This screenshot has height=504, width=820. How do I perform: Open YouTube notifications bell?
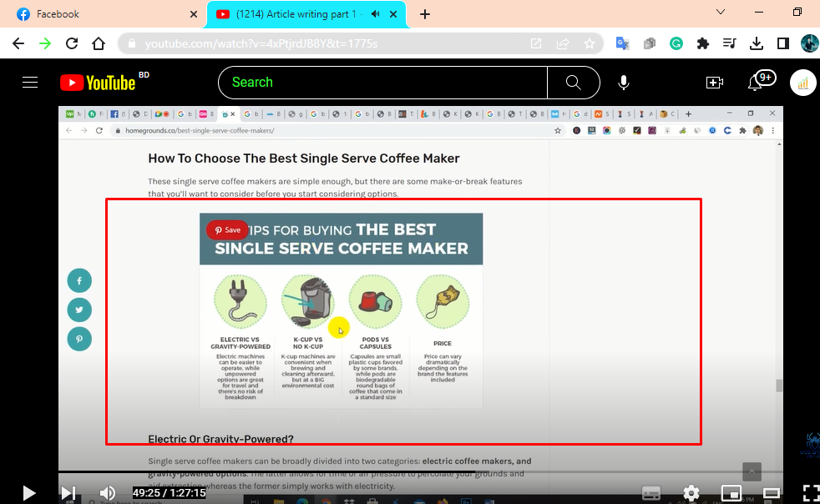click(x=755, y=83)
